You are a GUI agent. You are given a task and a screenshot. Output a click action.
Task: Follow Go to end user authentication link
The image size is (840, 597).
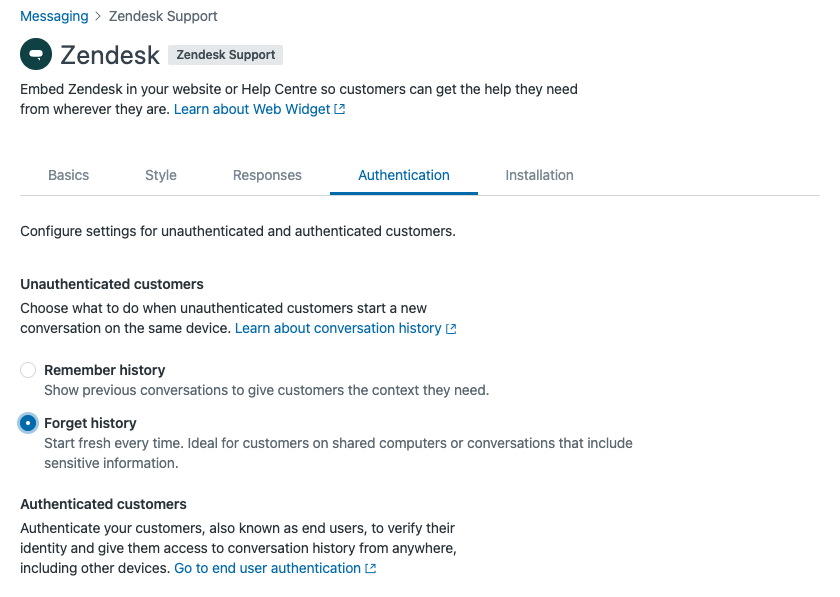click(x=267, y=568)
